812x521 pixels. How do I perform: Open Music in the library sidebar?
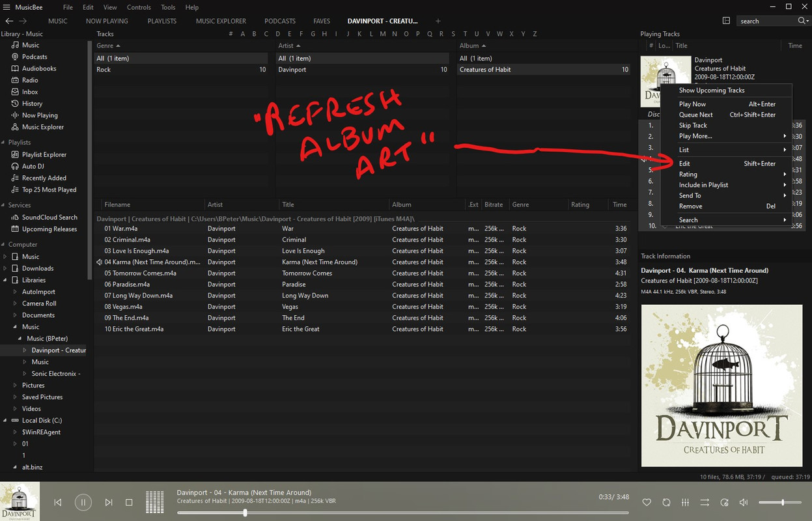(x=31, y=45)
